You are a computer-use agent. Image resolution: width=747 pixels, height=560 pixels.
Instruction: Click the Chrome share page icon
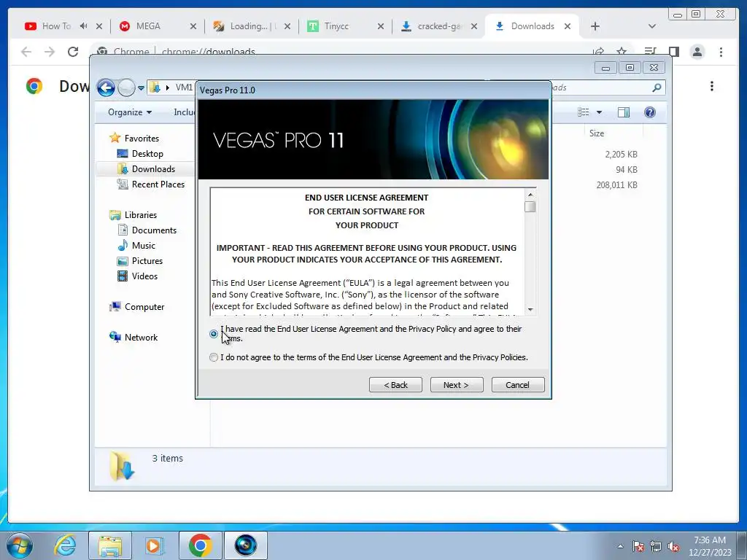click(x=598, y=52)
